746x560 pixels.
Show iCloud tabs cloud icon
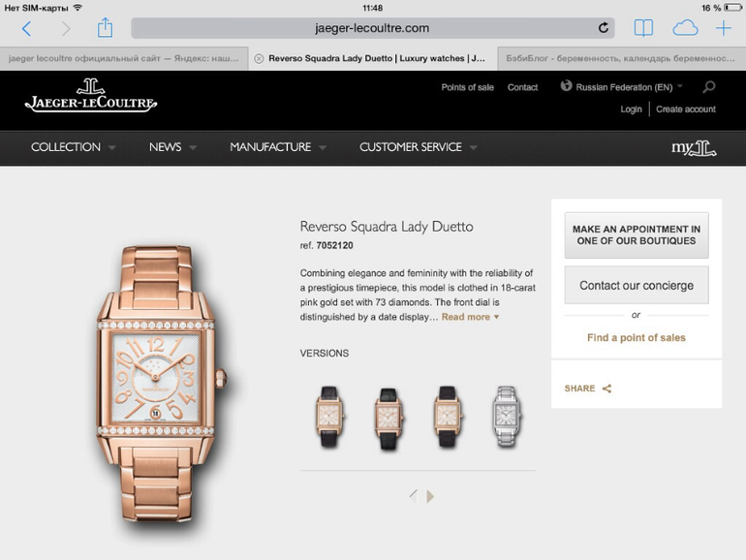coord(685,28)
